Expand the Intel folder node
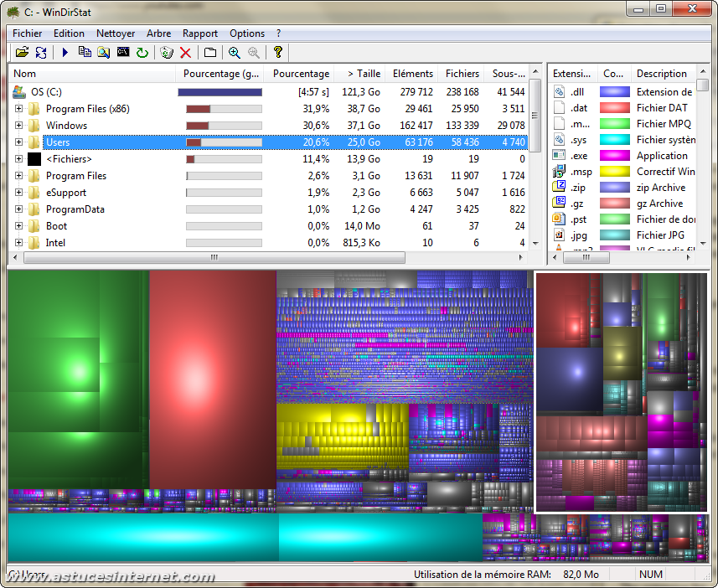 tap(18, 242)
